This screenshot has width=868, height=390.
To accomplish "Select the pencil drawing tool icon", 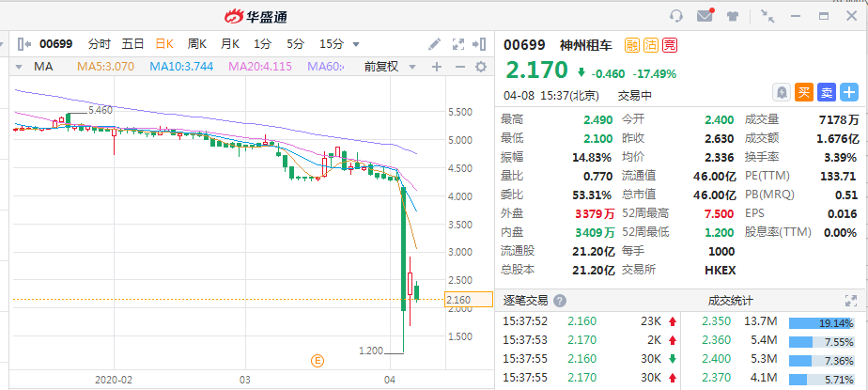I will 435,44.
